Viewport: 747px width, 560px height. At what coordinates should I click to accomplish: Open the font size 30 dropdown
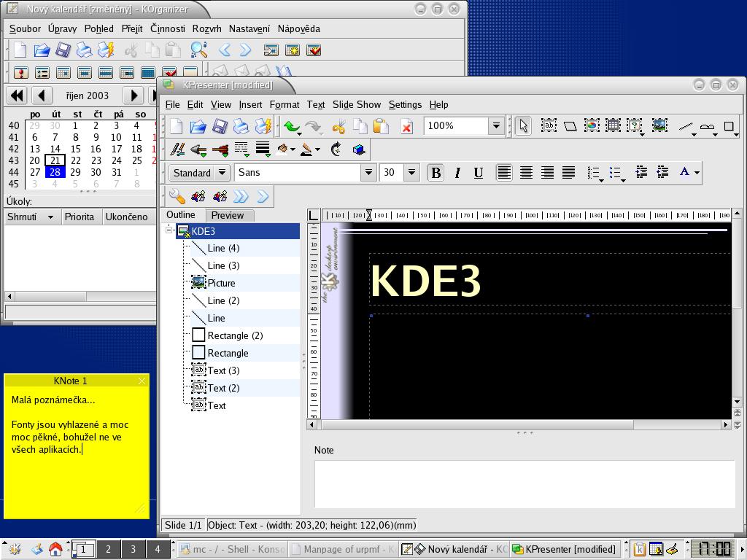point(411,172)
